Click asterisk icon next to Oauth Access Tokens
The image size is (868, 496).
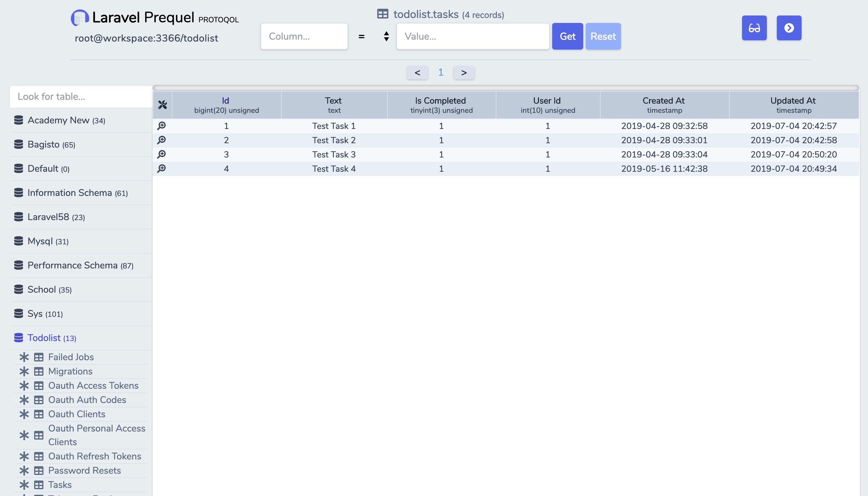tap(24, 386)
